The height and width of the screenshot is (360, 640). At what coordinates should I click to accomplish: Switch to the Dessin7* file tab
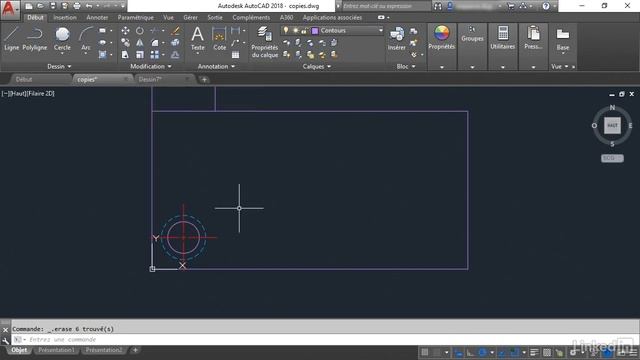(x=150, y=79)
